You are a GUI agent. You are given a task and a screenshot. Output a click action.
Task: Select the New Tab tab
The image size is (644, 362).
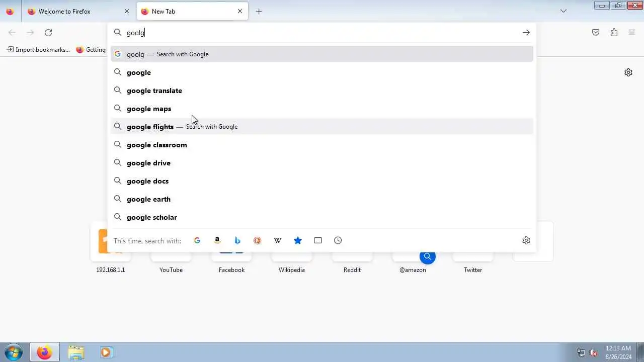coord(192,11)
